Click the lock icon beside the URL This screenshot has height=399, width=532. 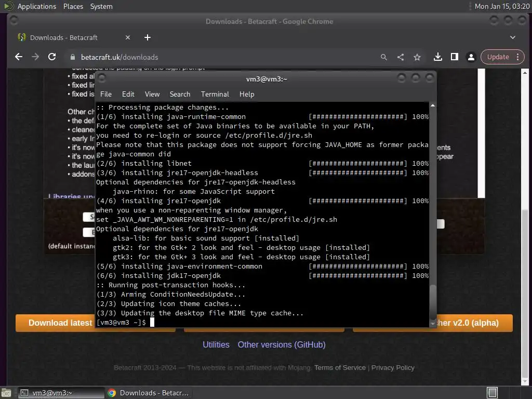[x=72, y=57]
